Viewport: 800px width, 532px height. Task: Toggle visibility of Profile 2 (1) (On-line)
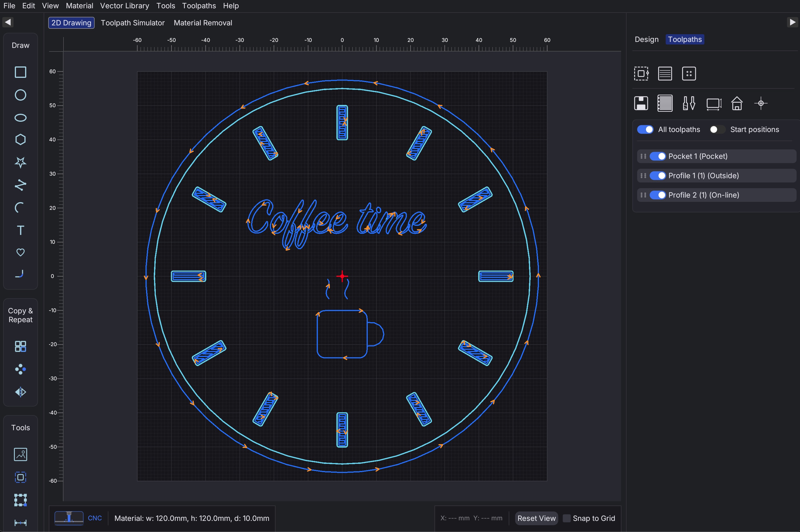tap(658, 195)
